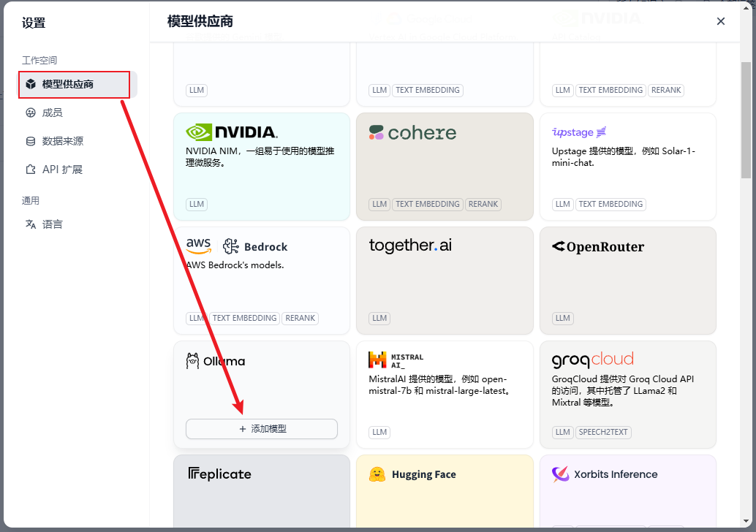The height and width of the screenshot is (532, 756).
Task: Click the 'AWS Bedrock's models.' description text
Action: 235,265
